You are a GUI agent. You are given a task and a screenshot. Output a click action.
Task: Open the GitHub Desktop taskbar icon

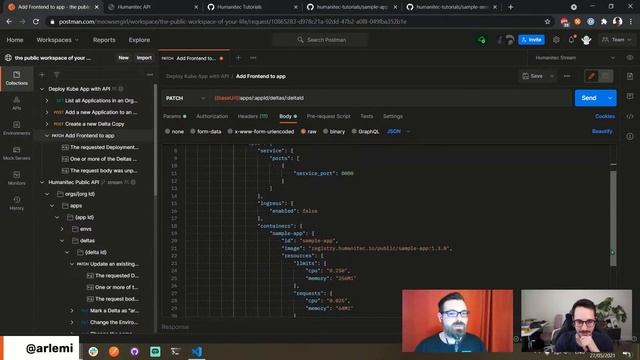point(134,351)
